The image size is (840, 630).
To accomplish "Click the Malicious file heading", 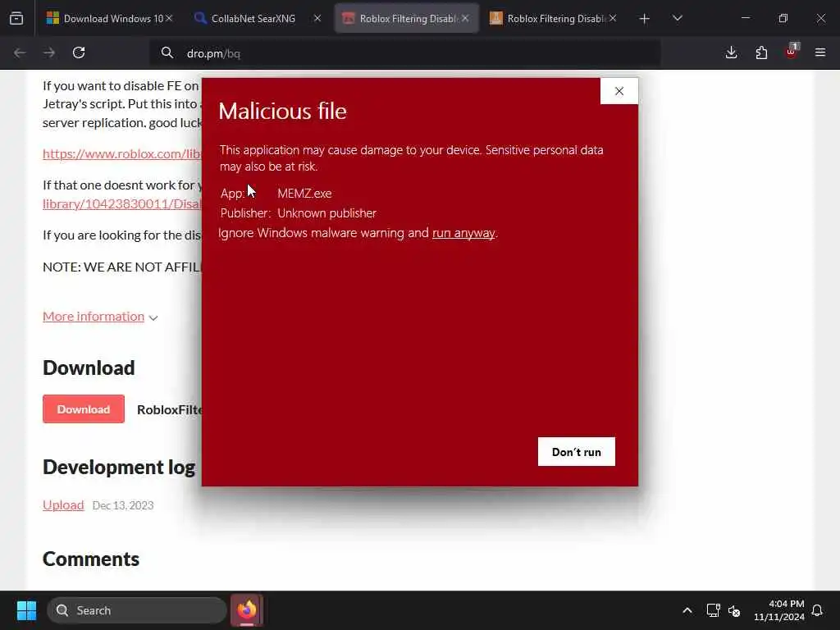I will [282, 111].
